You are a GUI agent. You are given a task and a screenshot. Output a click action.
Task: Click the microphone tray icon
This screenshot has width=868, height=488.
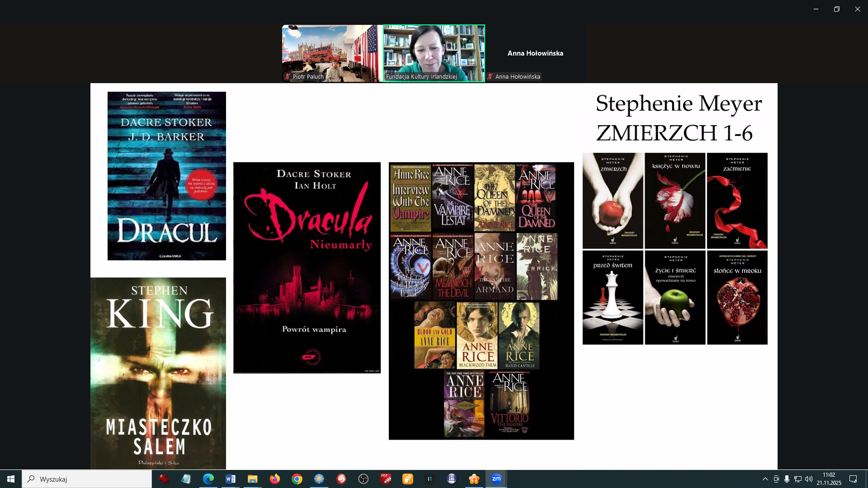(x=787, y=479)
